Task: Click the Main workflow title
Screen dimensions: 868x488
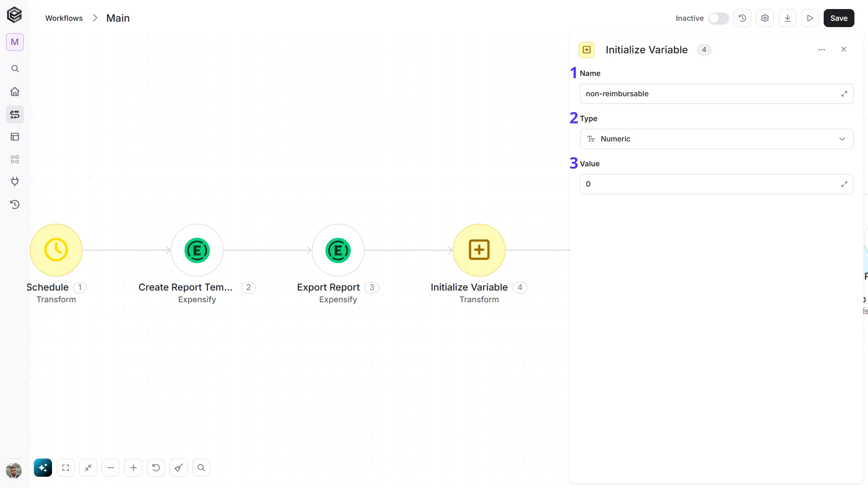Action: click(x=118, y=18)
